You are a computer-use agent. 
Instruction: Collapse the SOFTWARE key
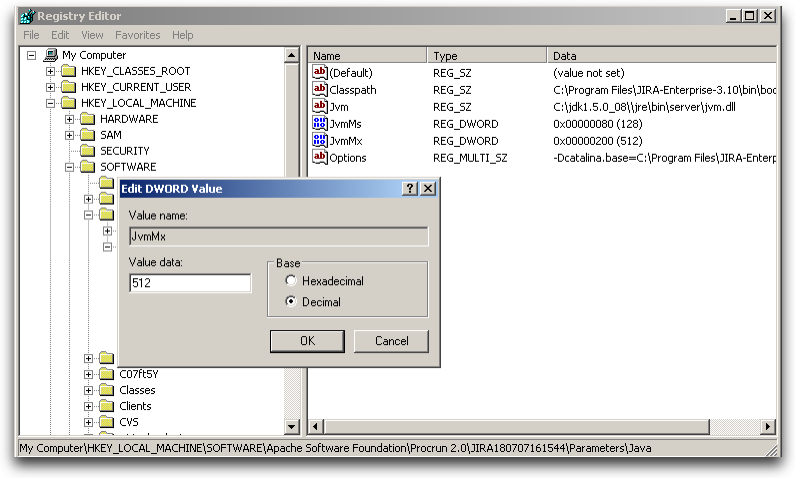[70, 167]
